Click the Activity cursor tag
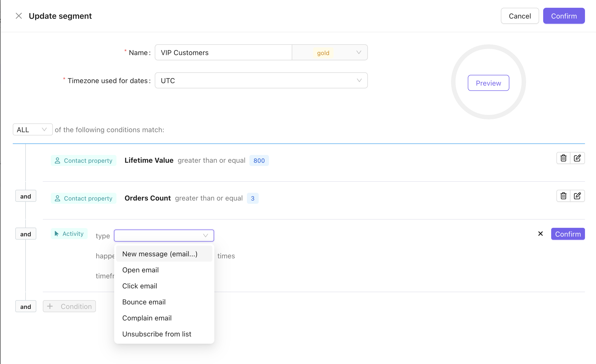This screenshot has height=364, width=596. click(x=69, y=234)
